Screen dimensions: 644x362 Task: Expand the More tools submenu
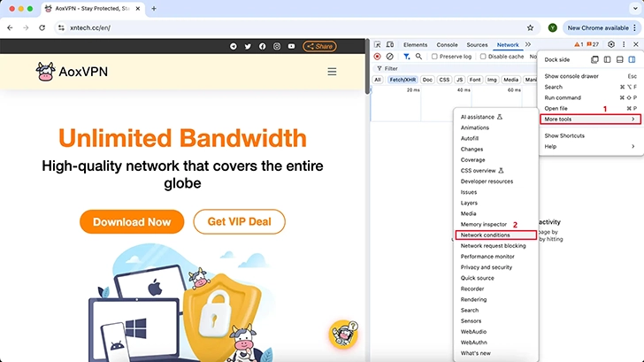(x=589, y=119)
